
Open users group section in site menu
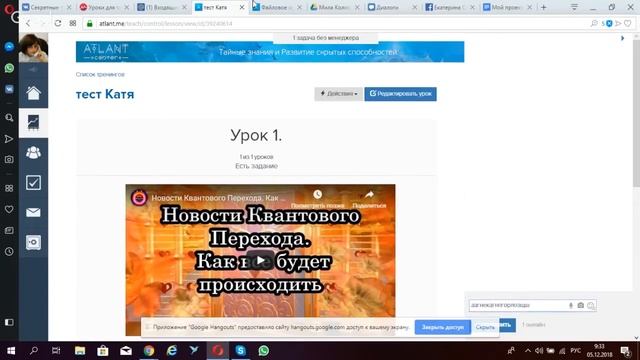[x=33, y=153]
